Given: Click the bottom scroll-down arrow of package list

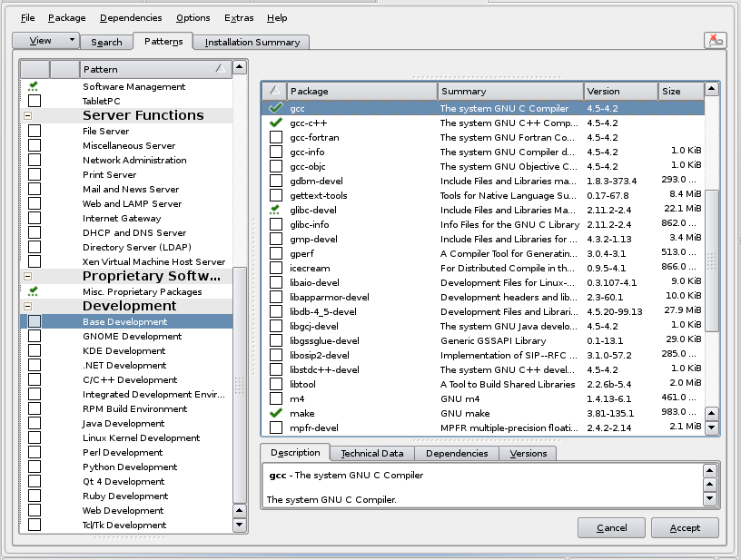Looking at the screenshot, I should click(x=712, y=427).
